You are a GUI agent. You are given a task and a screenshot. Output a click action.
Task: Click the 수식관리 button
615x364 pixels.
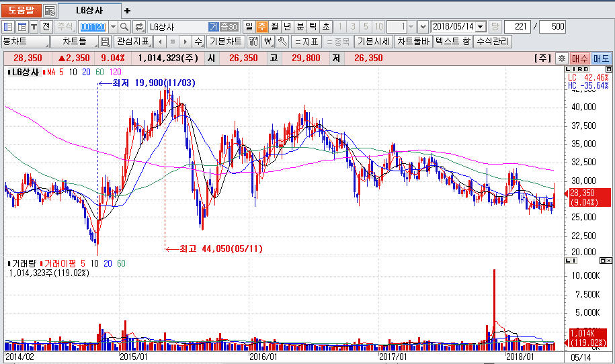[x=492, y=42]
